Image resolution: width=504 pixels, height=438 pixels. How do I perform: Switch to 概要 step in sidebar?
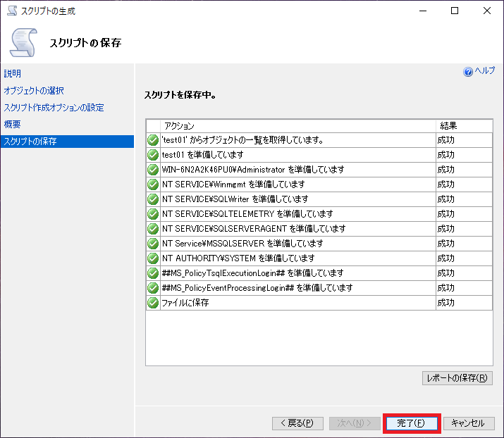tap(13, 124)
